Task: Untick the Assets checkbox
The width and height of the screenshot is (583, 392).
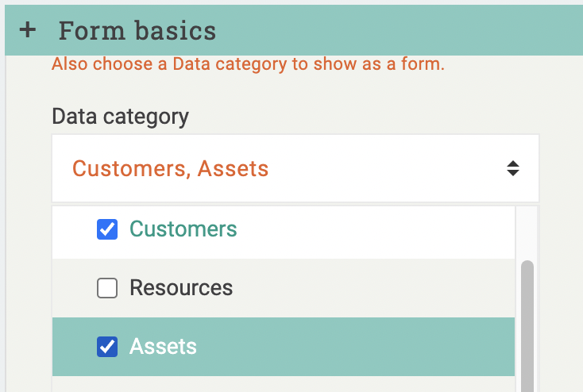Action: [107, 347]
